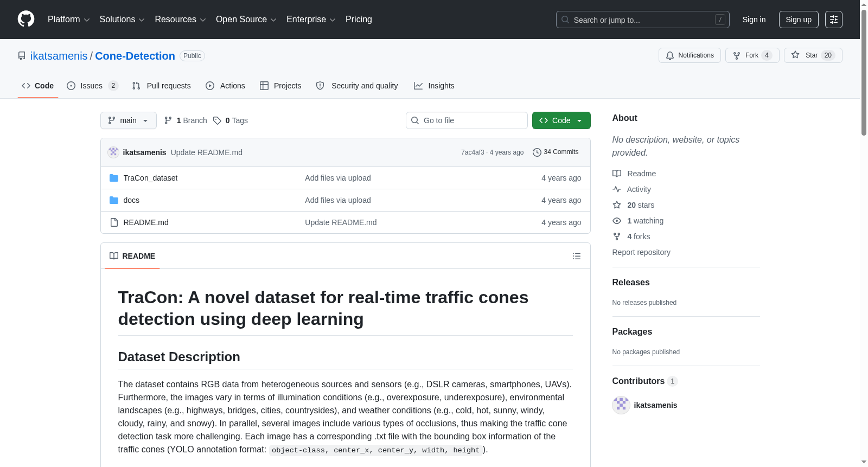Expand the Solutions menu
The height and width of the screenshot is (467, 868).
click(122, 20)
